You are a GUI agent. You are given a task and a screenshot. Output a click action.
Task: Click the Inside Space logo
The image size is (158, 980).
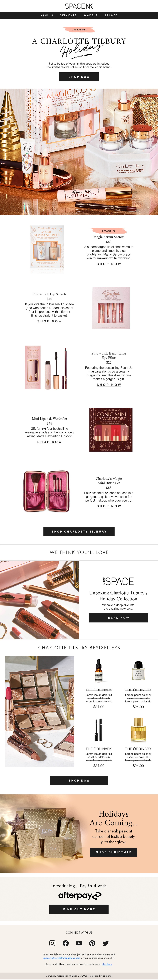pos(118,581)
